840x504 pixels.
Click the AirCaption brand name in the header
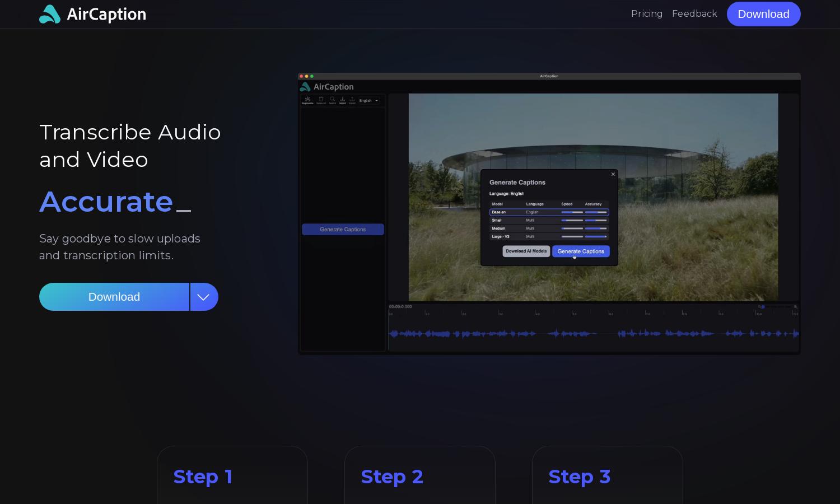[x=106, y=14]
